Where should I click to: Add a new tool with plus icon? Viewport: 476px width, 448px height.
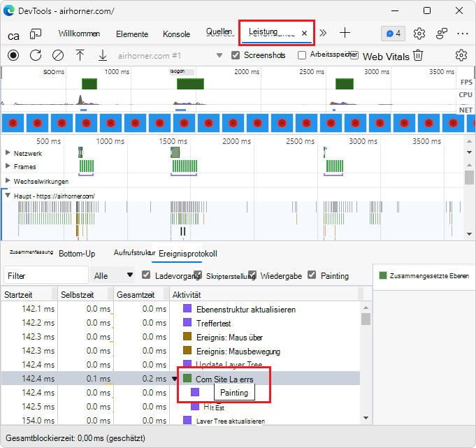click(345, 33)
